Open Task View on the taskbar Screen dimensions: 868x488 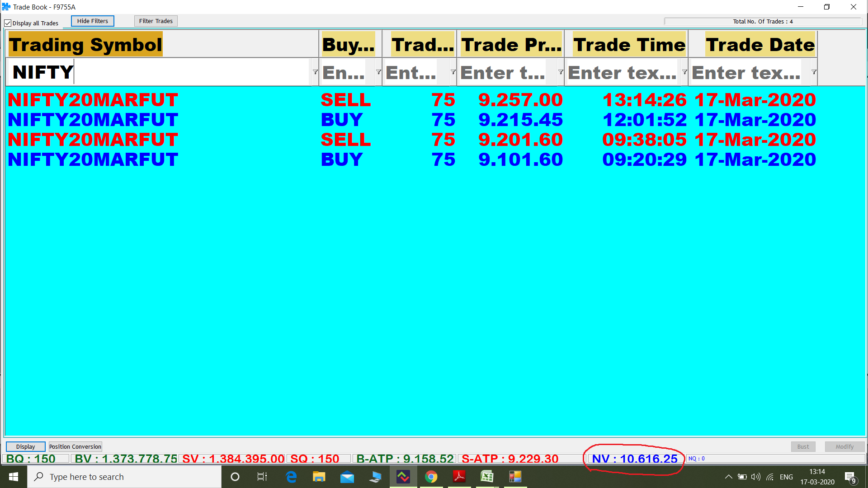(262, 477)
